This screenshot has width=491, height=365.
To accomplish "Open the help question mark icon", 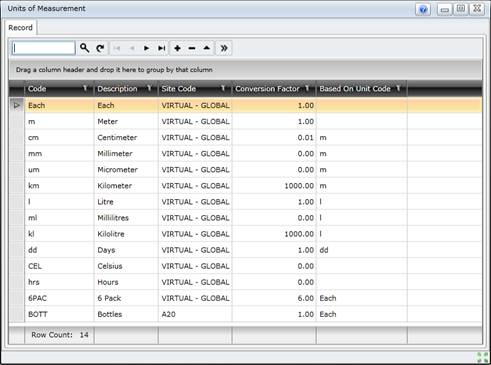I will (x=423, y=9).
